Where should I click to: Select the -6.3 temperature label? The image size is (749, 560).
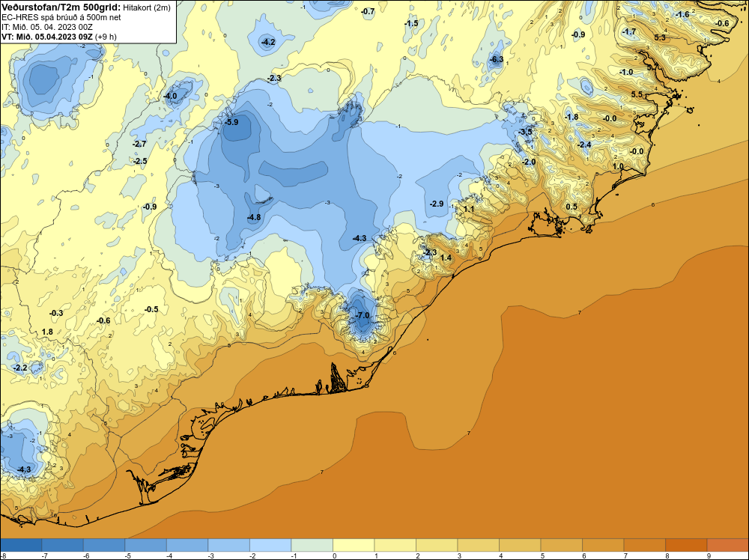[x=497, y=59]
